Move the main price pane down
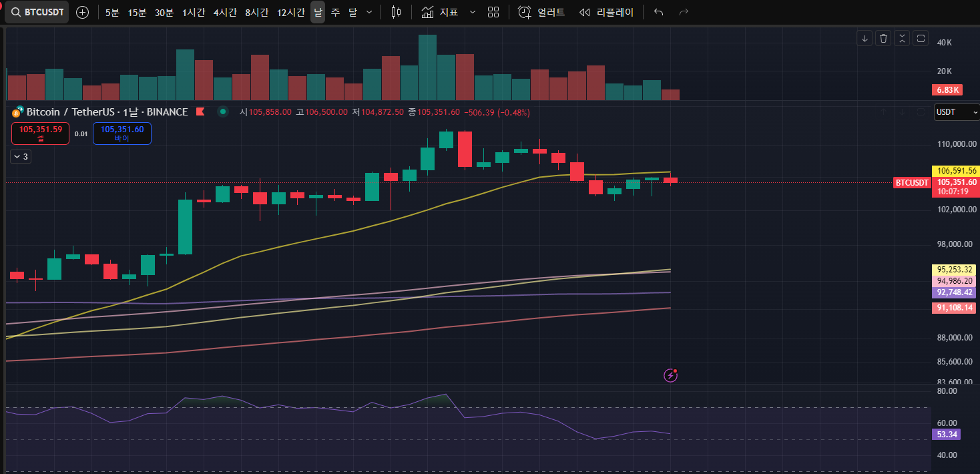 click(903, 111)
